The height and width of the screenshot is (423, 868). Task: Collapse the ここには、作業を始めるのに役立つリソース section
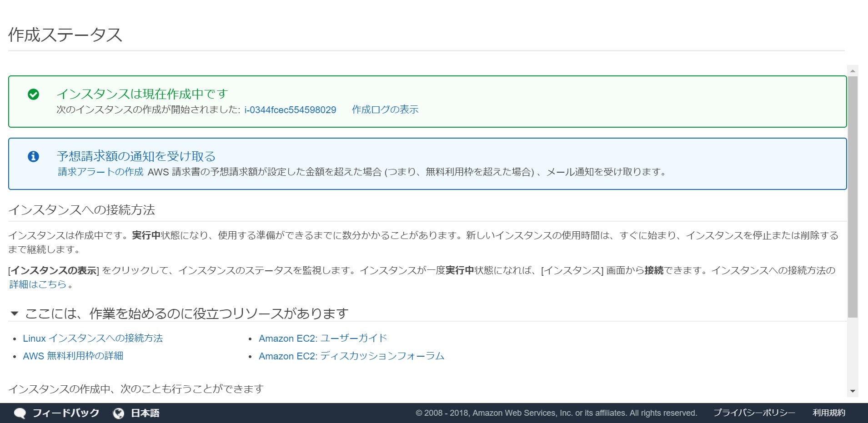click(x=15, y=314)
